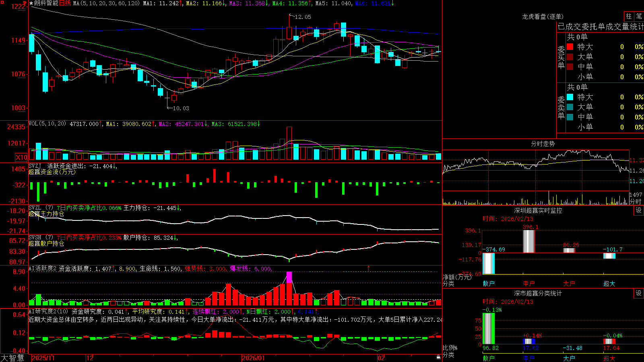Click the 散户 bar in 深圳超赢实时监控
Screen dimensions: 644x362
point(489,263)
